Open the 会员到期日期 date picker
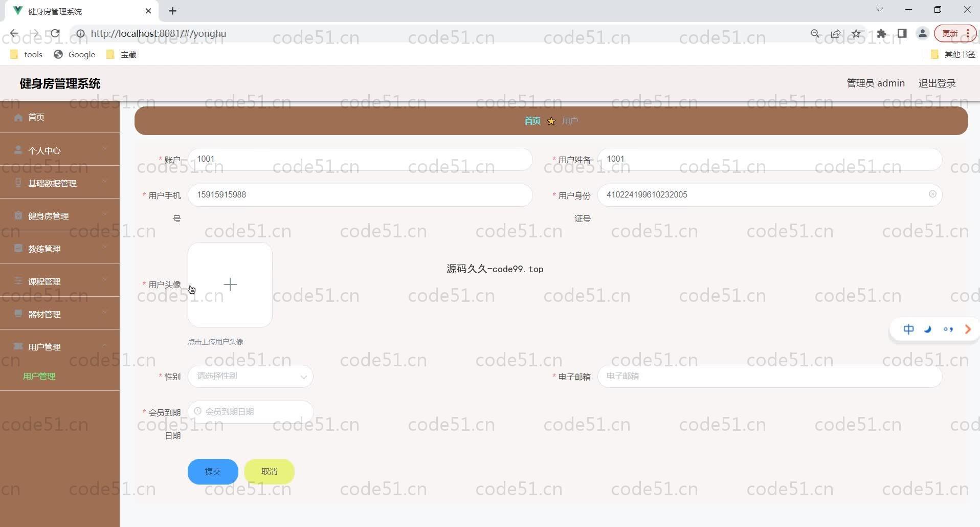This screenshot has height=527, width=980. tap(251, 412)
